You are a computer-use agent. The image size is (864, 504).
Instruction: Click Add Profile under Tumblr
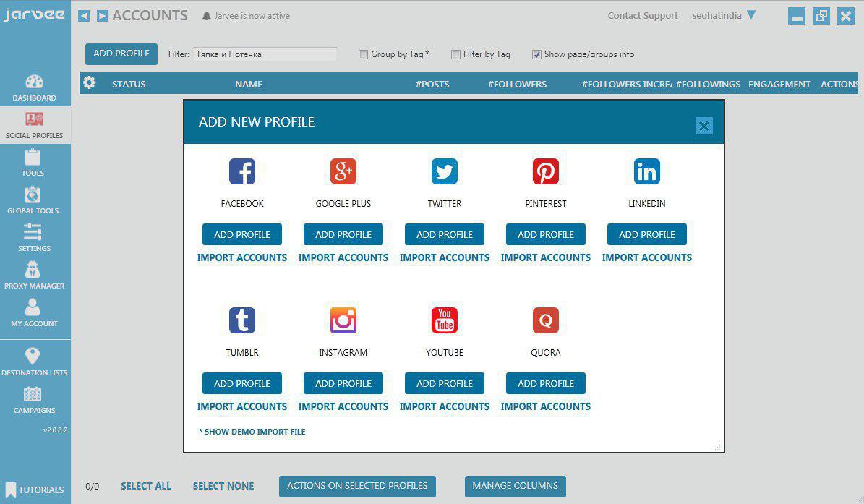pyautogui.click(x=242, y=383)
